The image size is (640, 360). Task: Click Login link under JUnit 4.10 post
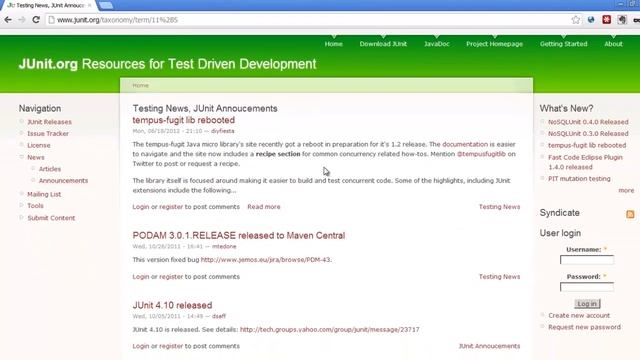[141, 346]
